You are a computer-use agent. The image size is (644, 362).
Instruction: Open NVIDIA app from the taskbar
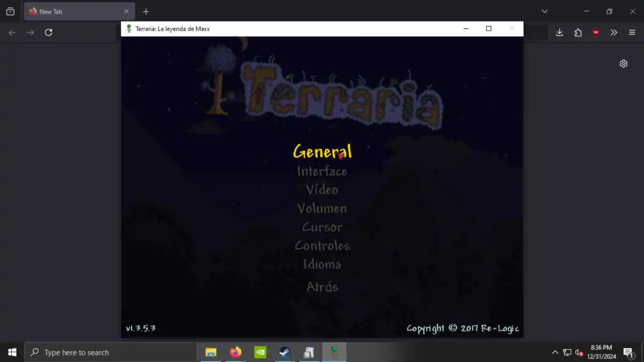pyautogui.click(x=260, y=352)
